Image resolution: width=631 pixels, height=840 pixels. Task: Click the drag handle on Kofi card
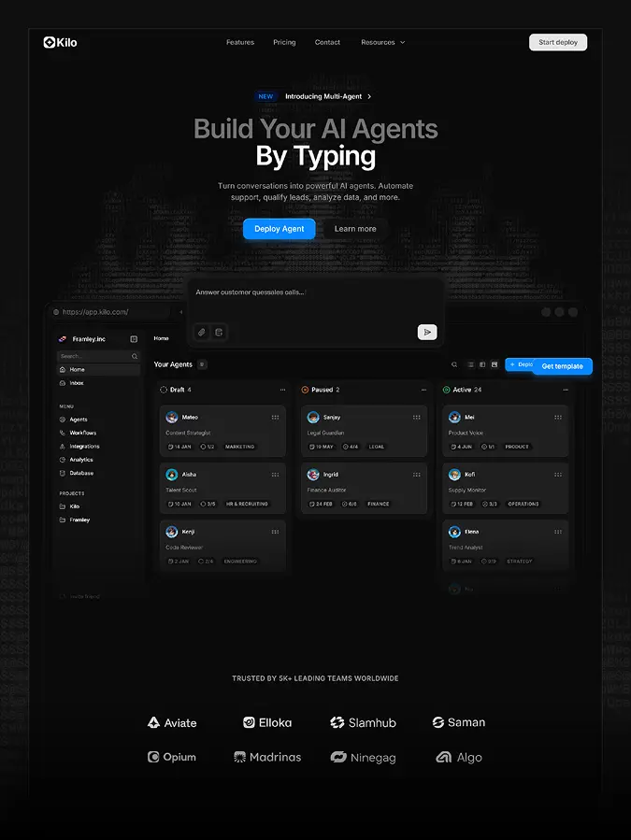558,475
